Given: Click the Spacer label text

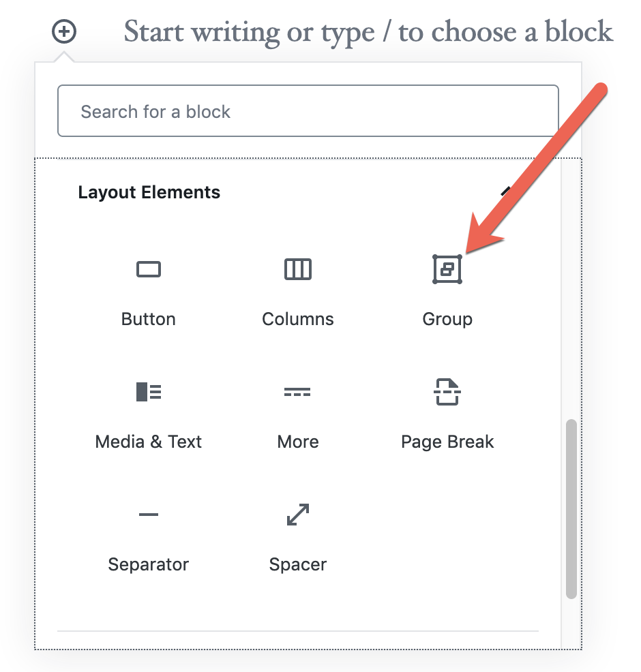Looking at the screenshot, I should [x=297, y=565].
